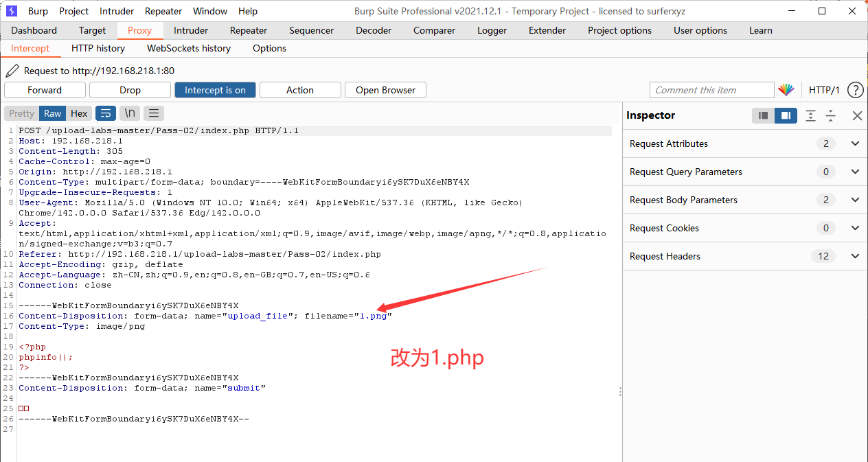
Task: Click the phpinfo(); line in body
Action: pos(45,357)
